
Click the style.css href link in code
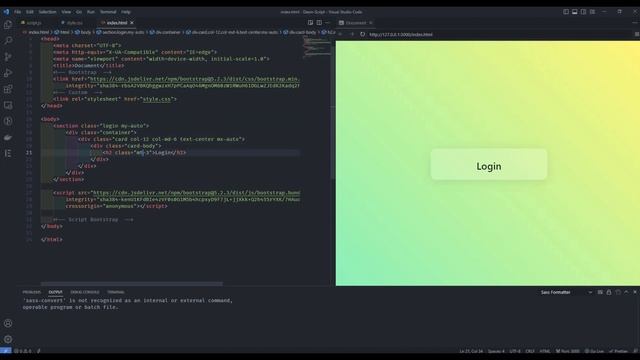156,99
